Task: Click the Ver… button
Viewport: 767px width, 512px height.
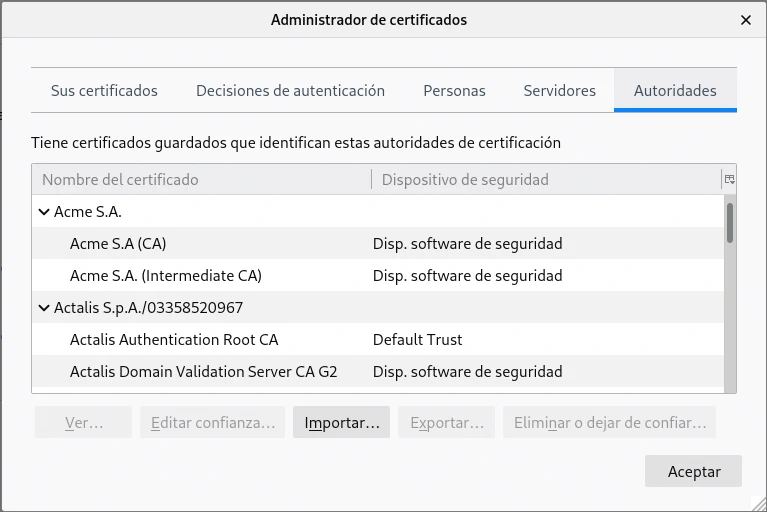Action: pos(83,423)
